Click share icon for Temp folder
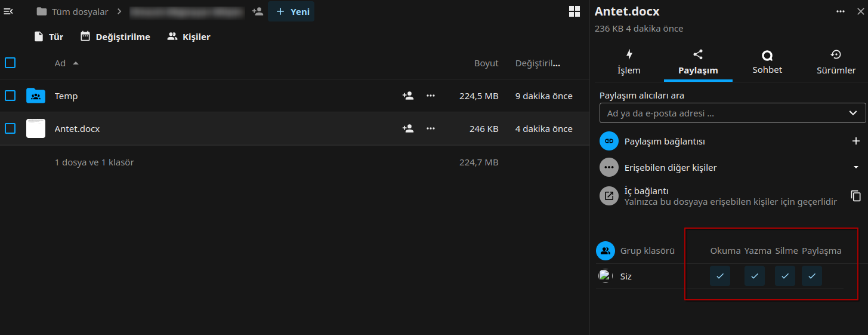868x335 pixels. [408, 96]
